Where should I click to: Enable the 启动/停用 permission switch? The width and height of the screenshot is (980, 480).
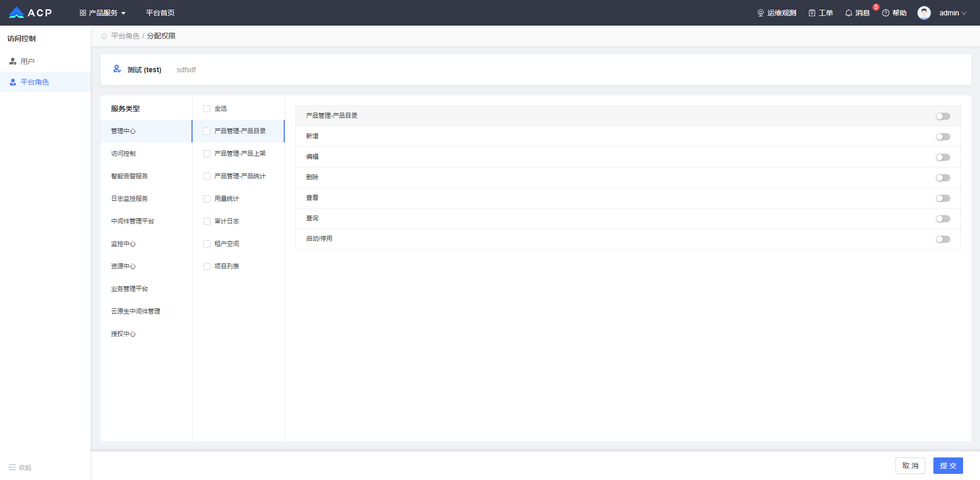943,239
